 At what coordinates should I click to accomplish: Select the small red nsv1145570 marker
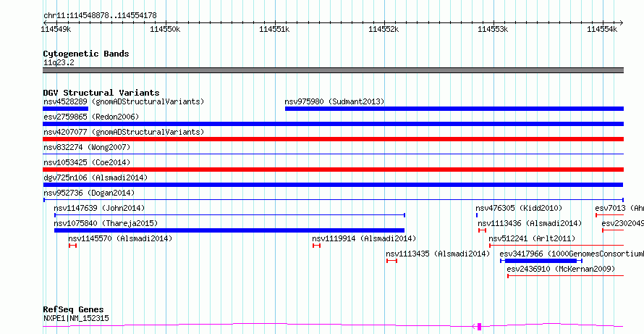click(x=72, y=246)
